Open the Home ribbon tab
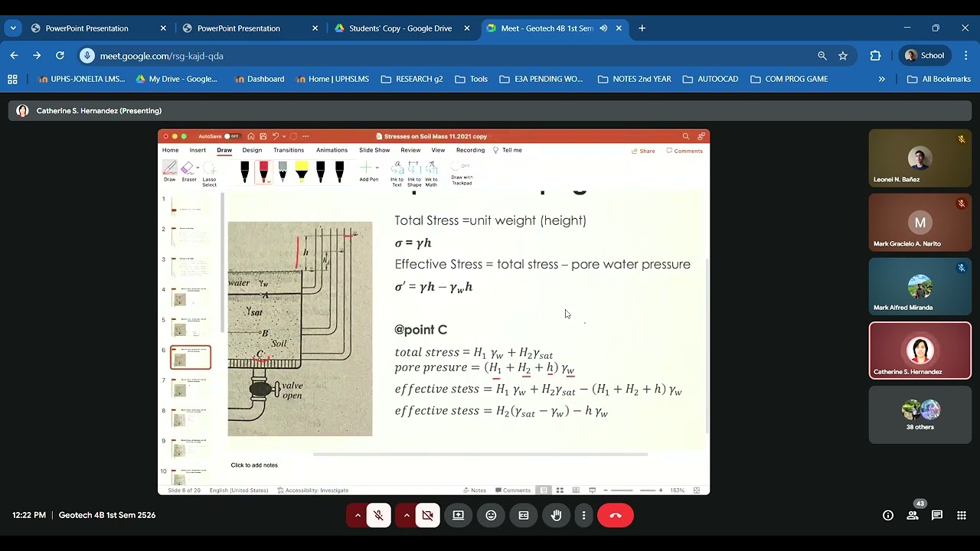The height and width of the screenshot is (551, 980). pos(170,150)
